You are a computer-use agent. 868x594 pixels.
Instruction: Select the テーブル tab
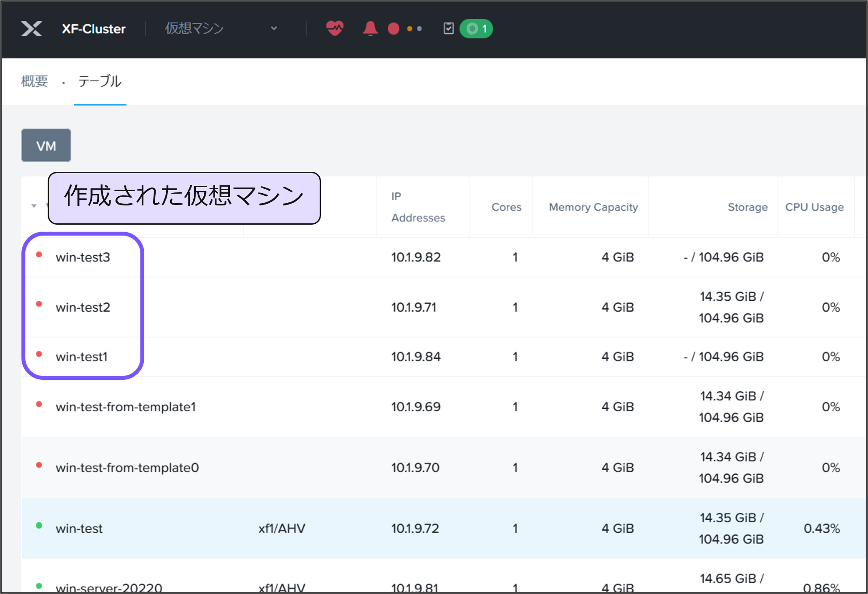[100, 81]
